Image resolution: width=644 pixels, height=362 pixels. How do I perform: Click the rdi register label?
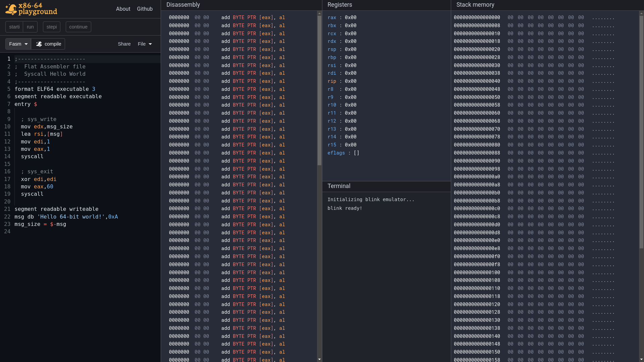(332, 73)
